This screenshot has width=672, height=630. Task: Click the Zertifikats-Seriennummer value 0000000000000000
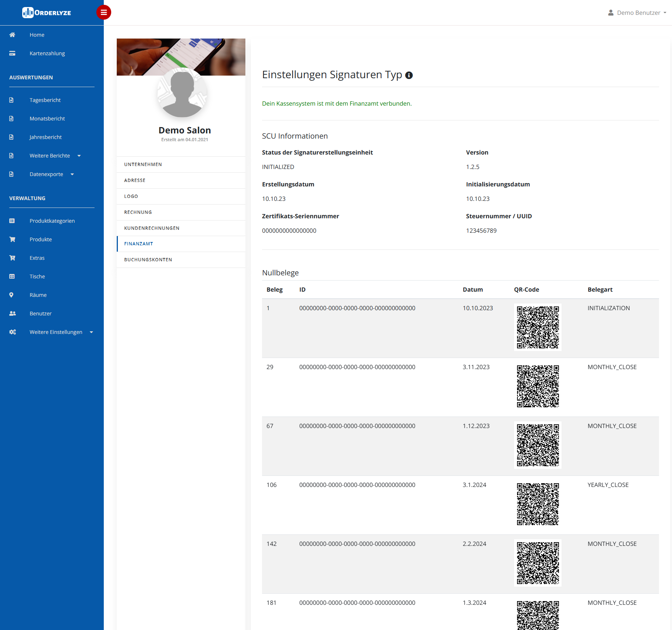pos(289,231)
